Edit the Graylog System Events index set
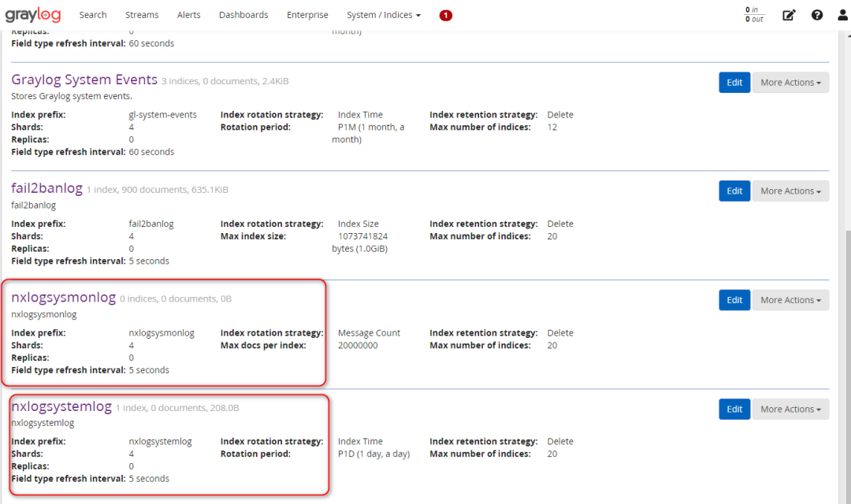Screen dimensions: 851x504 734,83
